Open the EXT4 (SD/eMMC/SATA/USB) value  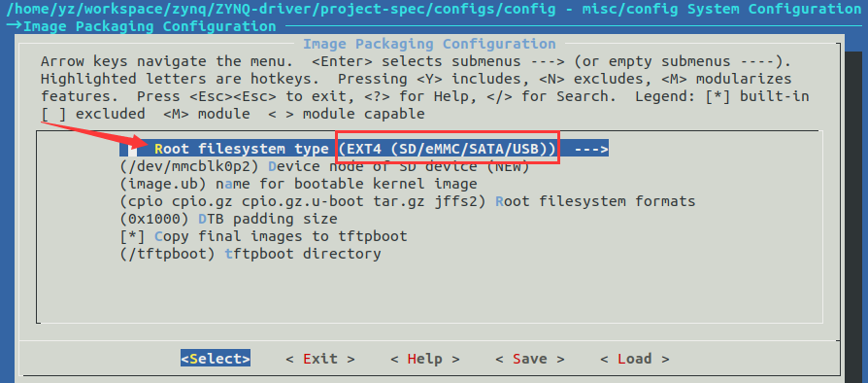coord(449,149)
